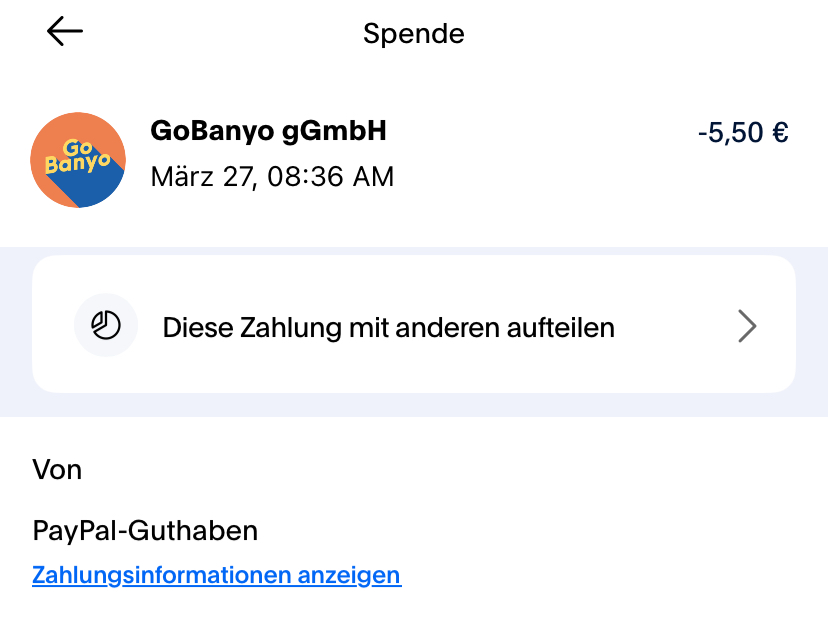This screenshot has height=627, width=828.
Task: Click the word 'anzeigen' in the blue link
Action: coord(351,575)
